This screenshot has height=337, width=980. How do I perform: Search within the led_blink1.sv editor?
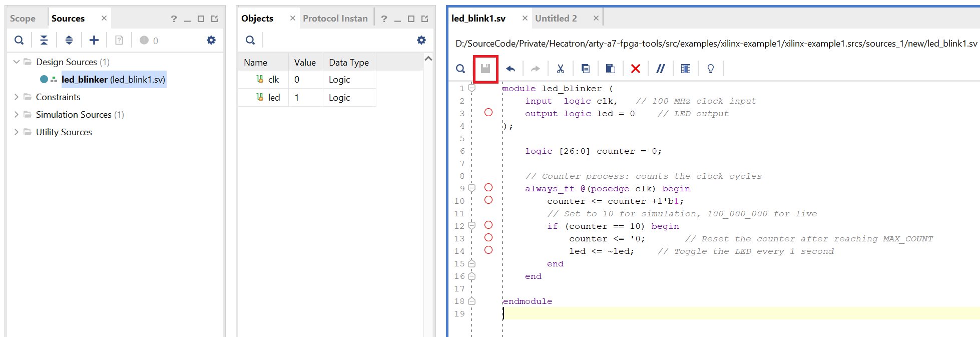(x=460, y=69)
